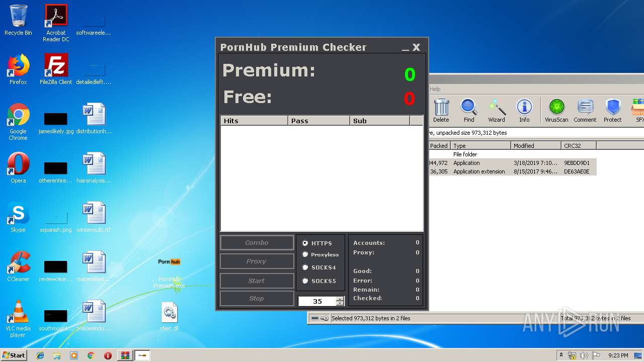The height and width of the screenshot is (362, 644).
Task: Select the HTTPS proxy type
Action: click(x=317, y=243)
